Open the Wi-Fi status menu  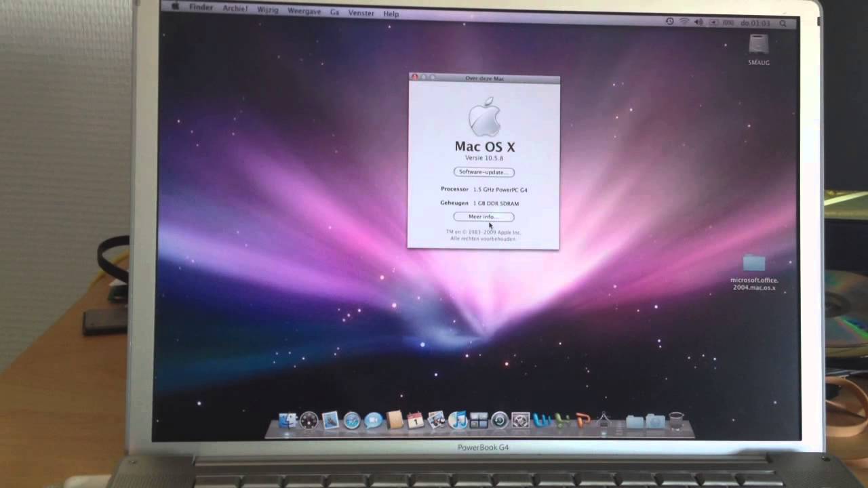pos(684,22)
